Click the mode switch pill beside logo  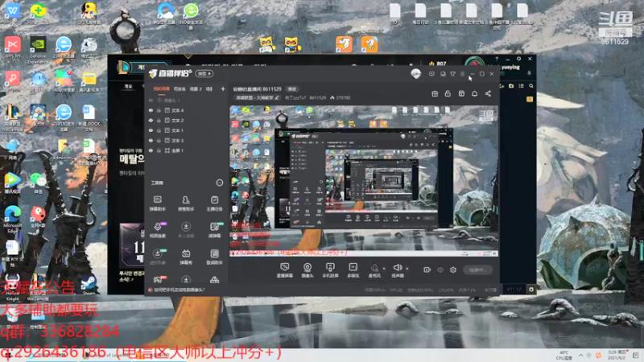(204, 74)
